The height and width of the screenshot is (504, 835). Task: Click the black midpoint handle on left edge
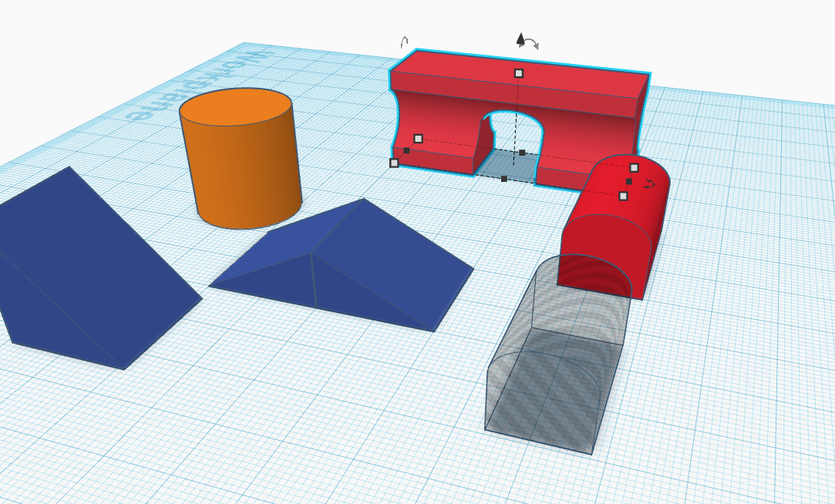407,150
